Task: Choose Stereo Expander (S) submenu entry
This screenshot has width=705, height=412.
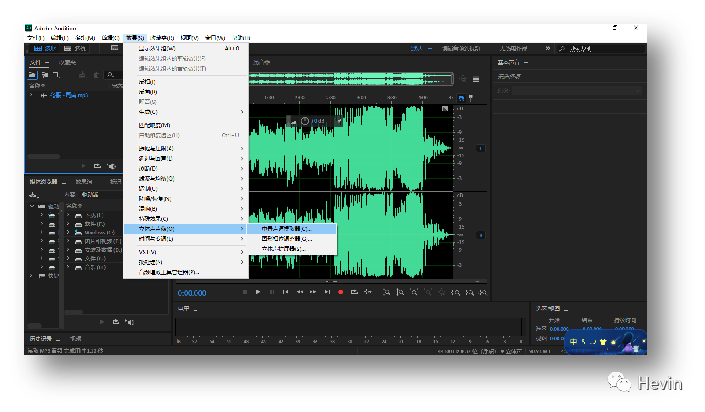Action: pyautogui.click(x=291, y=248)
